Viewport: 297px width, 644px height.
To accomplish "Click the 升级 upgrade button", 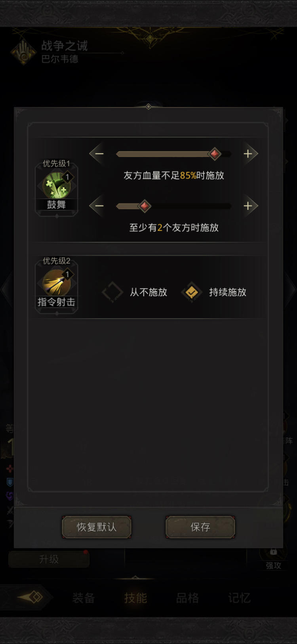I will (49, 559).
